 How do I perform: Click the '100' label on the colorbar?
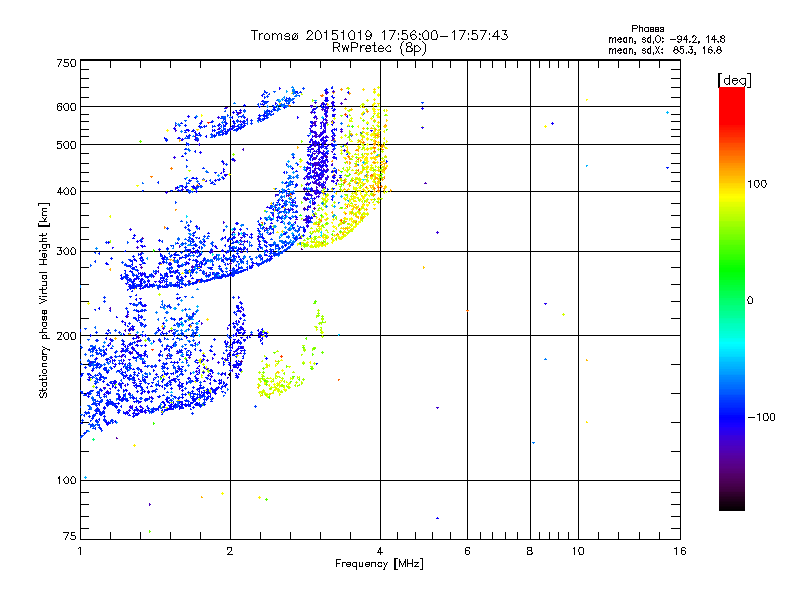click(x=757, y=184)
